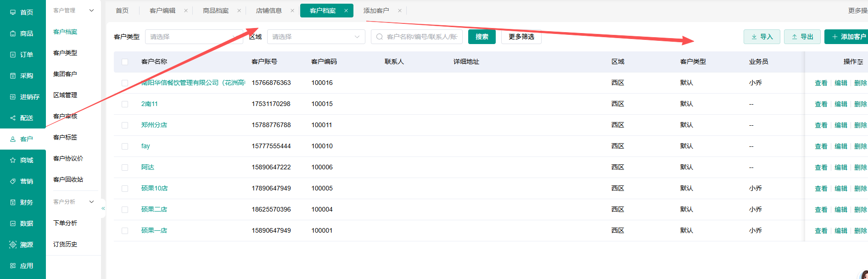
Task: Focus the customer name search field
Action: 417,37
